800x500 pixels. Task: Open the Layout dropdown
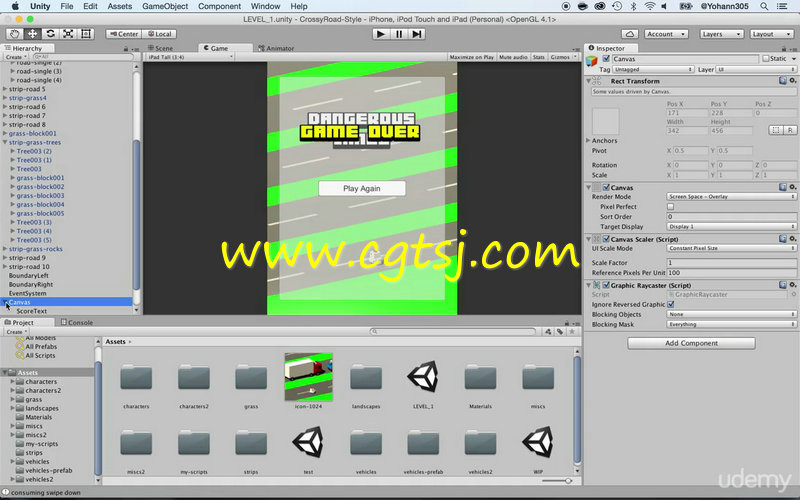click(x=771, y=34)
